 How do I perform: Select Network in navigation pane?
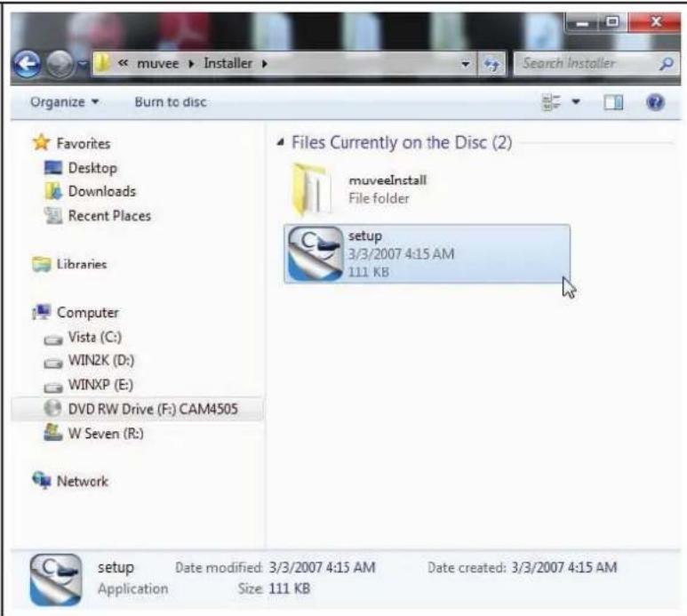click(83, 481)
